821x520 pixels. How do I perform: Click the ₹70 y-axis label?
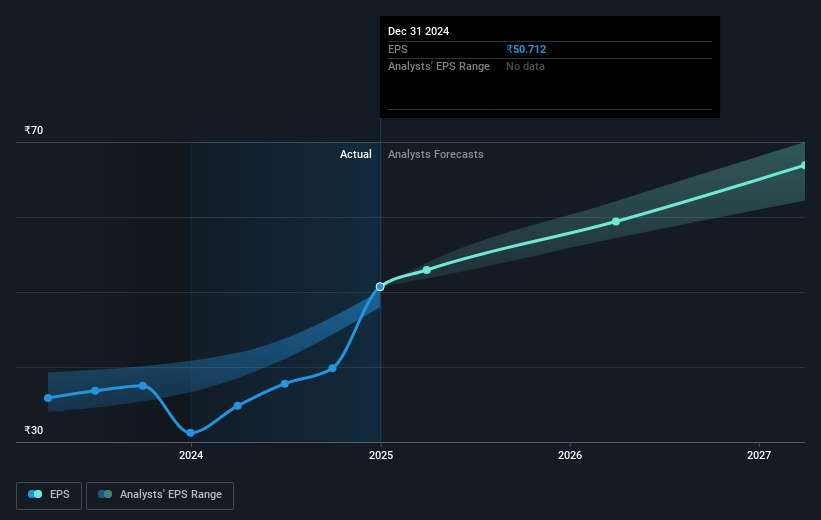(x=34, y=130)
